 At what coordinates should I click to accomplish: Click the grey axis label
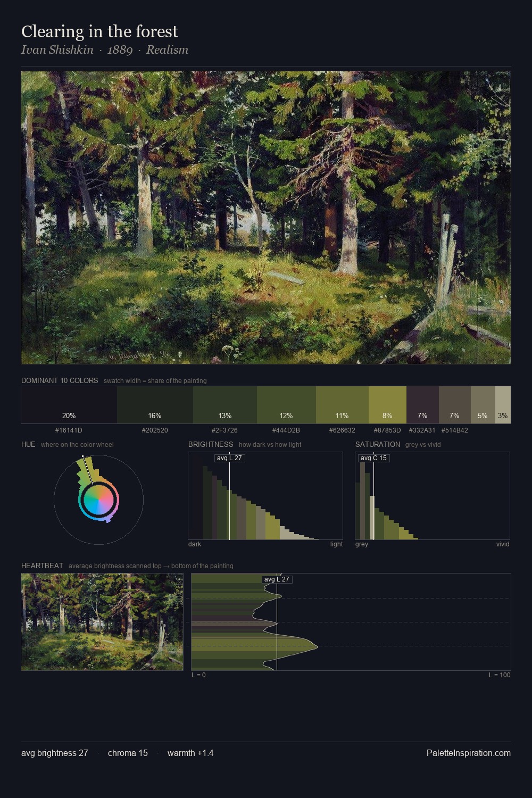tap(362, 544)
